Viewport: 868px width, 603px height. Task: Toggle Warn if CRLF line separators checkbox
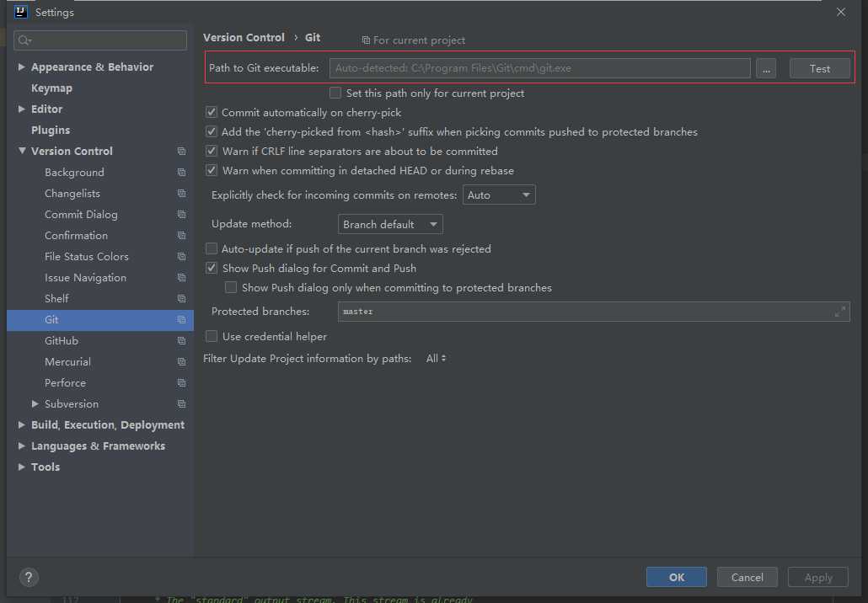pyautogui.click(x=212, y=151)
